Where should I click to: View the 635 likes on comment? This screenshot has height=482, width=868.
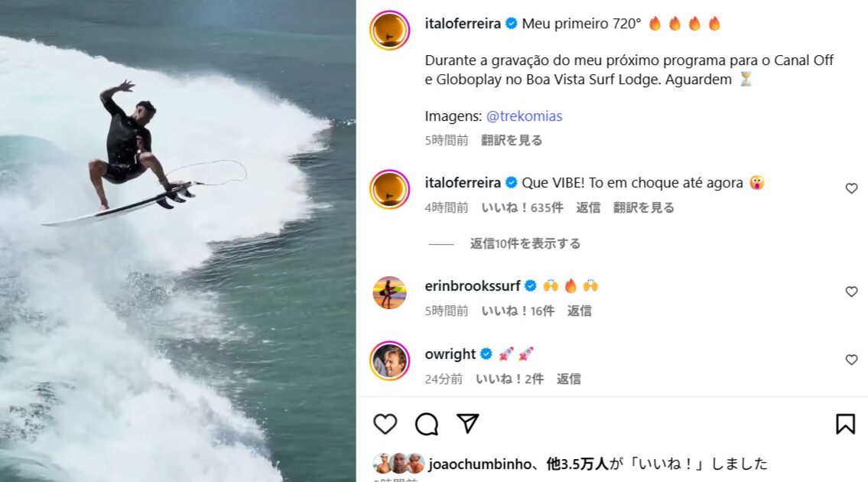(x=522, y=208)
